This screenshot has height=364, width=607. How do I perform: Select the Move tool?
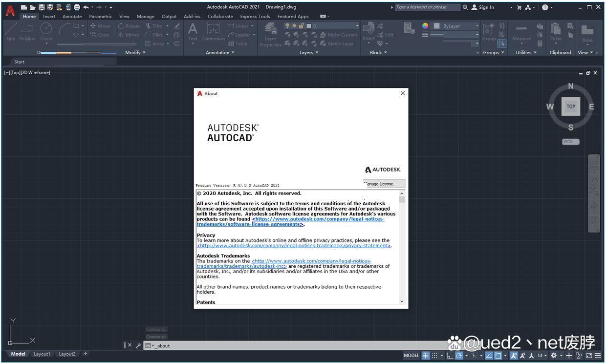tap(100, 26)
